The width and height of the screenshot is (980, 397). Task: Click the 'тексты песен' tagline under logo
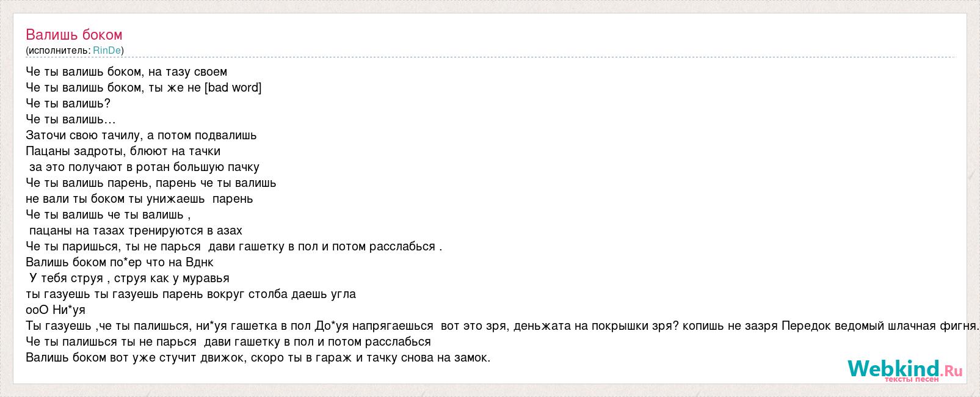click(x=912, y=379)
